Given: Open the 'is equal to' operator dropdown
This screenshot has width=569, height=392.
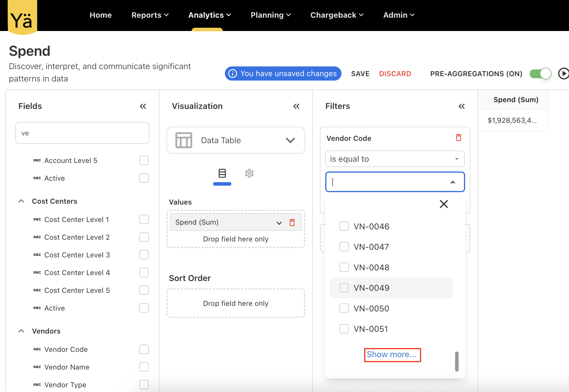Looking at the screenshot, I should click(x=395, y=159).
